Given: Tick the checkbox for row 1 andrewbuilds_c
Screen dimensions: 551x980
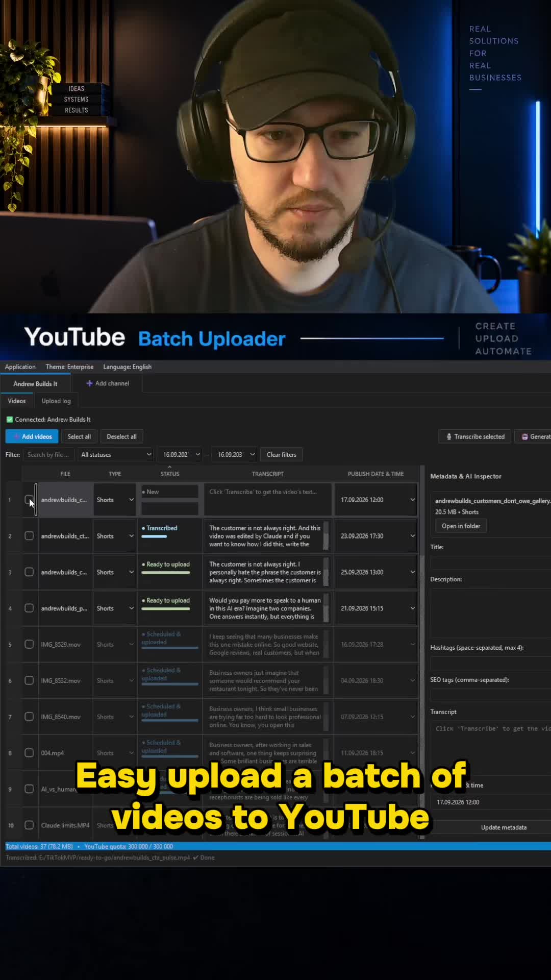Looking at the screenshot, I should tap(29, 500).
